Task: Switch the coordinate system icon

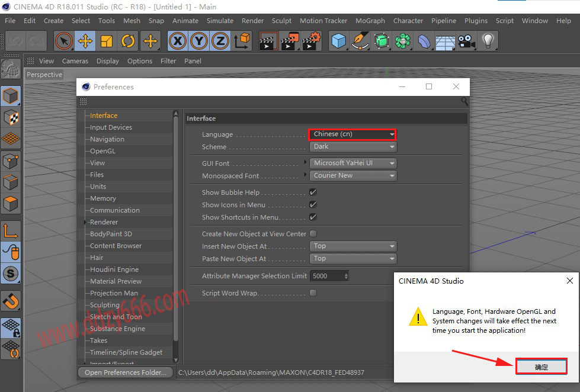Action: pos(242,41)
